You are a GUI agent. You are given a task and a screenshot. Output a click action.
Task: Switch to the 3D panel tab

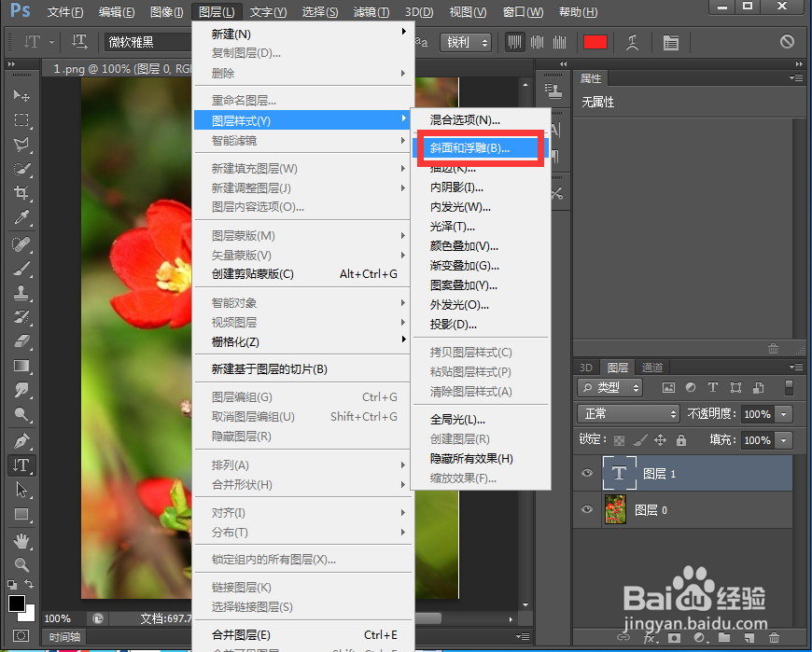586,368
